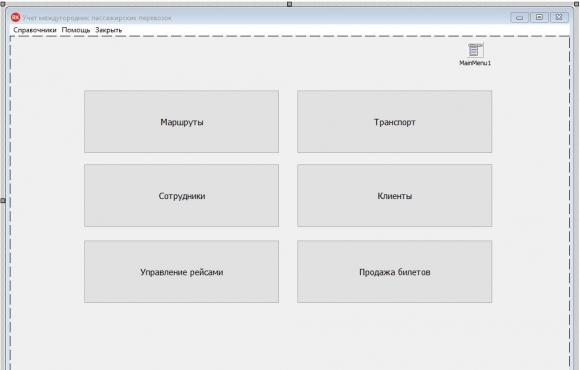Click the Маршруты button
This screenshot has width=580, height=370.
tap(181, 121)
